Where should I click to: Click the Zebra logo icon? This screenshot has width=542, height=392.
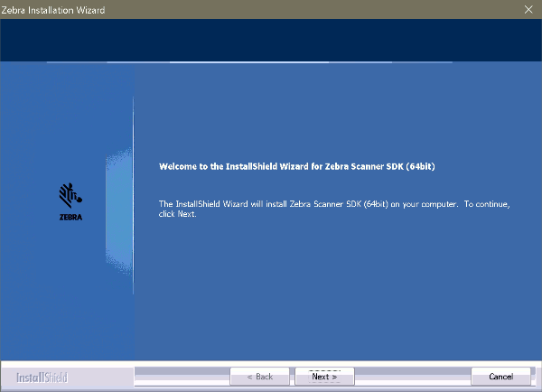point(70,202)
